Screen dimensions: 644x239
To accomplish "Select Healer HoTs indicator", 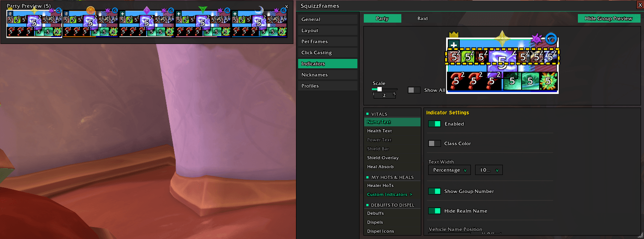I will point(393,186).
